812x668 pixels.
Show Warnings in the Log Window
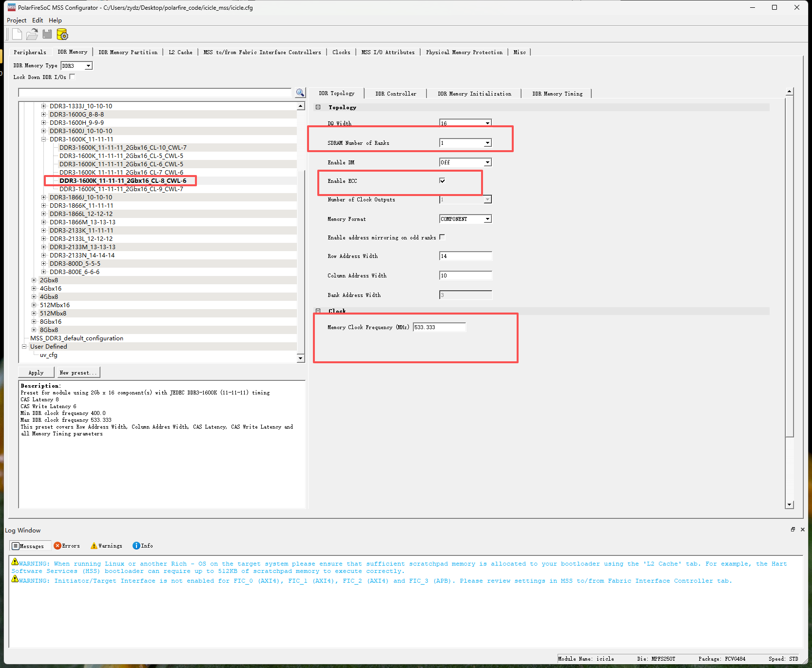[107, 546]
